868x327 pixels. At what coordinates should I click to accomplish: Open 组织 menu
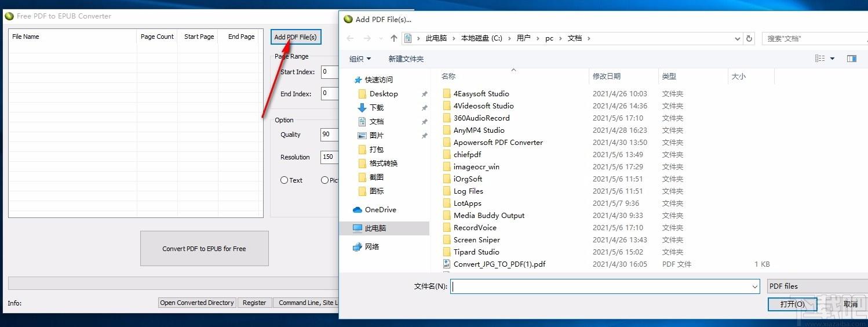(x=360, y=59)
